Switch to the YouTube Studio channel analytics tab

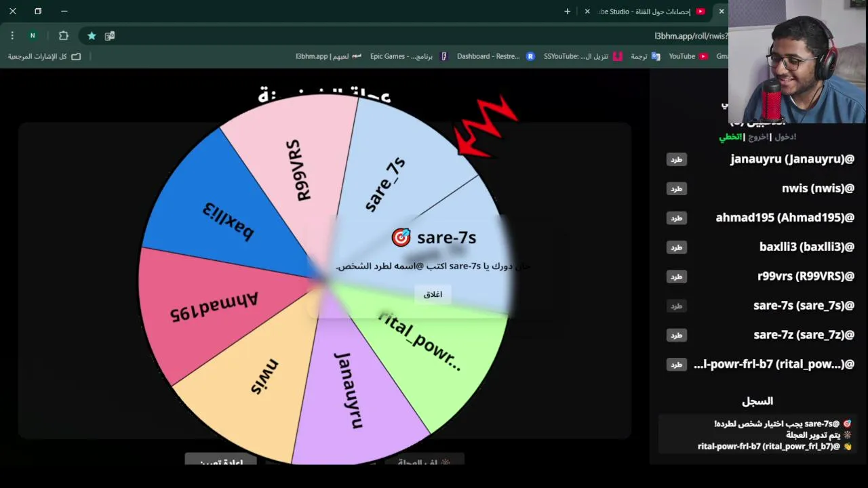[650, 12]
